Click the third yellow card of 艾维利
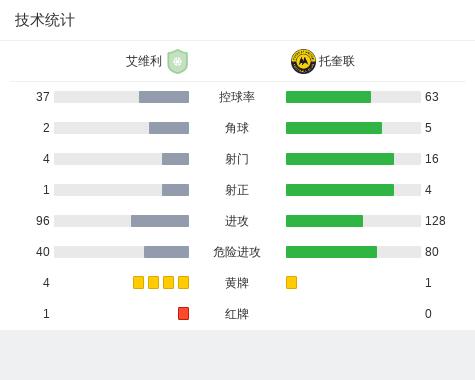This screenshot has width=475, height=380. (168, 283)
